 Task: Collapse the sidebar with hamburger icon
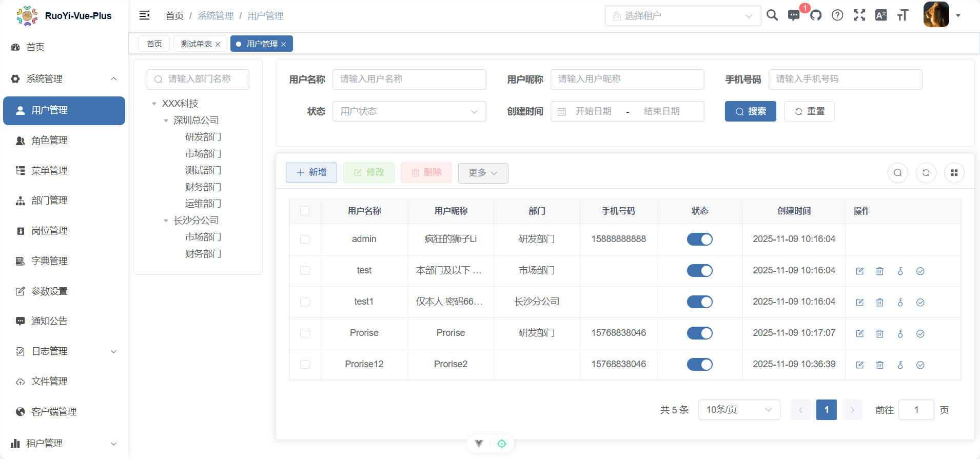point(145,15)
